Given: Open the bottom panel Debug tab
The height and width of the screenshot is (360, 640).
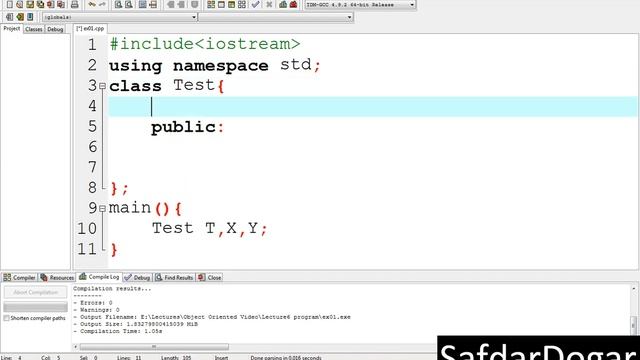Looking at the screenshot, I should [x=138, y=278].
